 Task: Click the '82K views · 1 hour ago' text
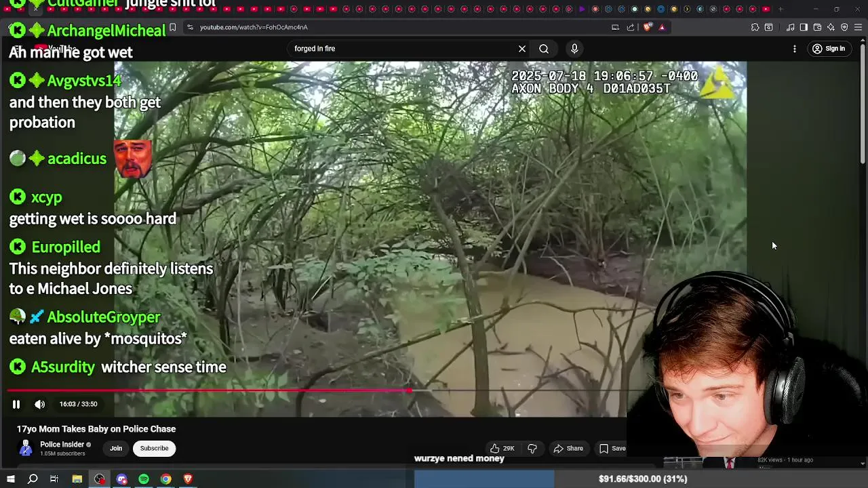point(785,460)
